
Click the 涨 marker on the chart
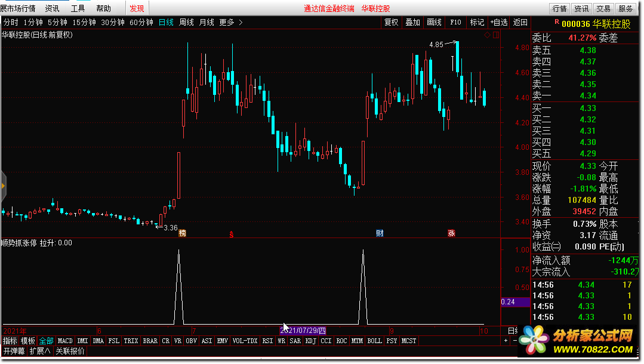451,233
